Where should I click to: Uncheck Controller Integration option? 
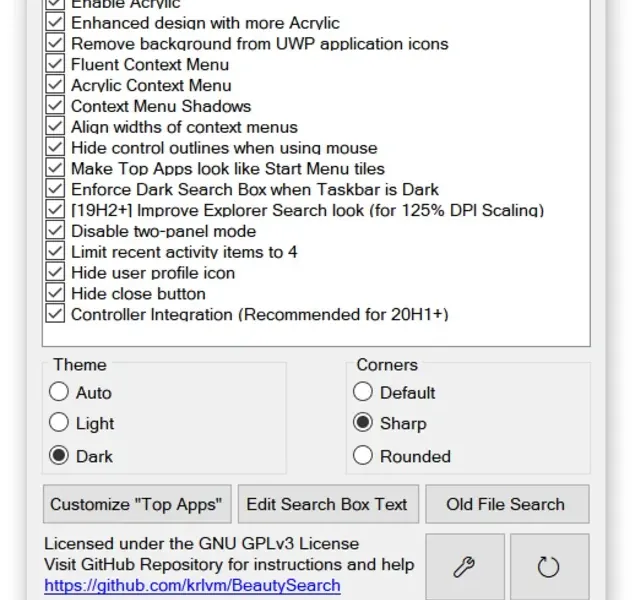(55, 315)
